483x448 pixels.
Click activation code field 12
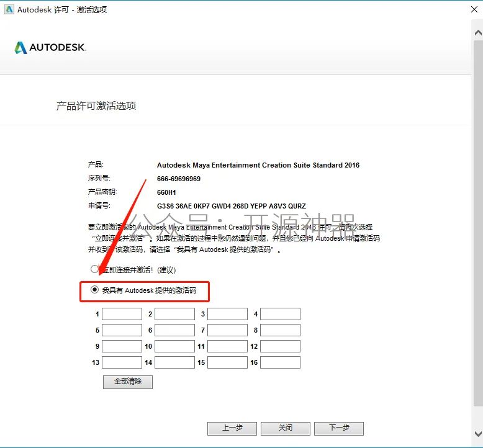pos(280,346)
